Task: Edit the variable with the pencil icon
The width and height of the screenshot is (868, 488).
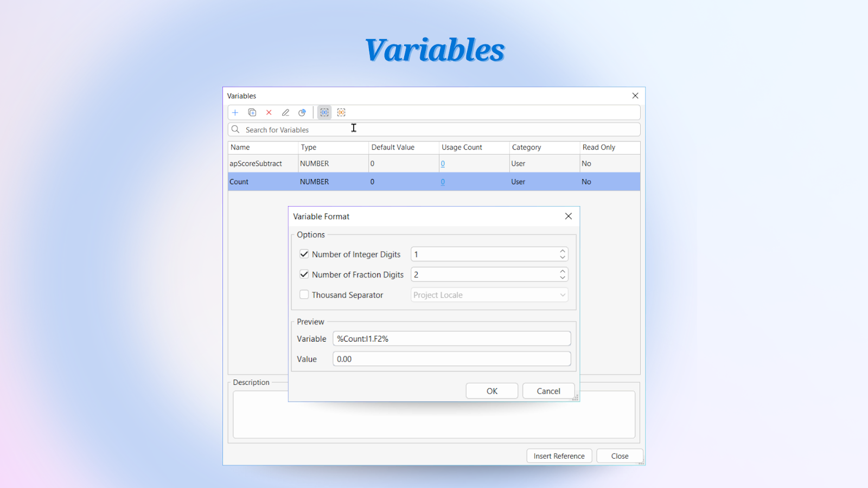Action: coord(285,112)
